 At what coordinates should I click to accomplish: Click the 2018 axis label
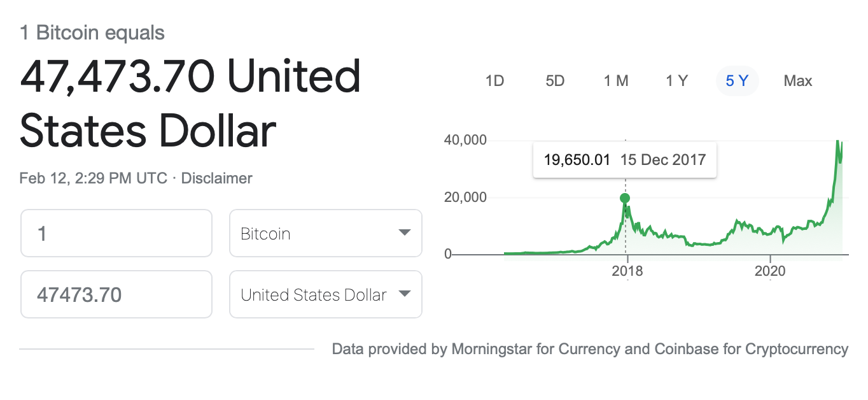(x=627, y=271)
